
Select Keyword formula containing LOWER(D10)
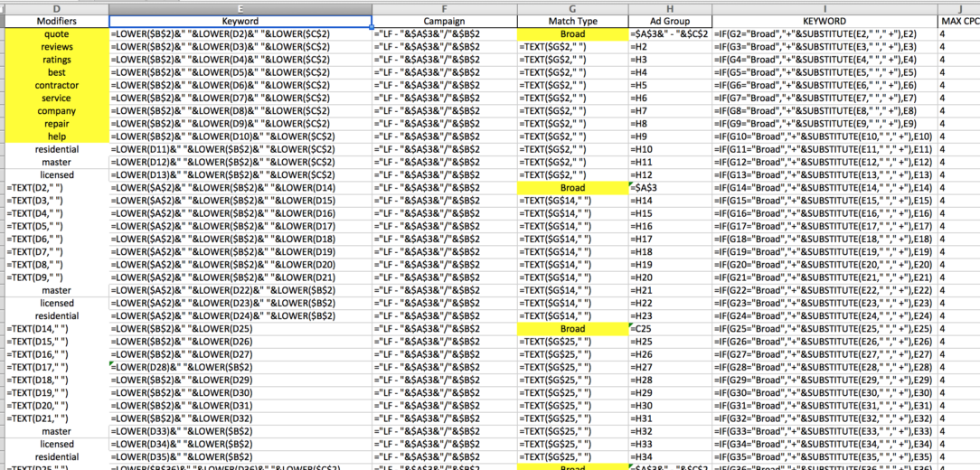(x=240, y=136)
